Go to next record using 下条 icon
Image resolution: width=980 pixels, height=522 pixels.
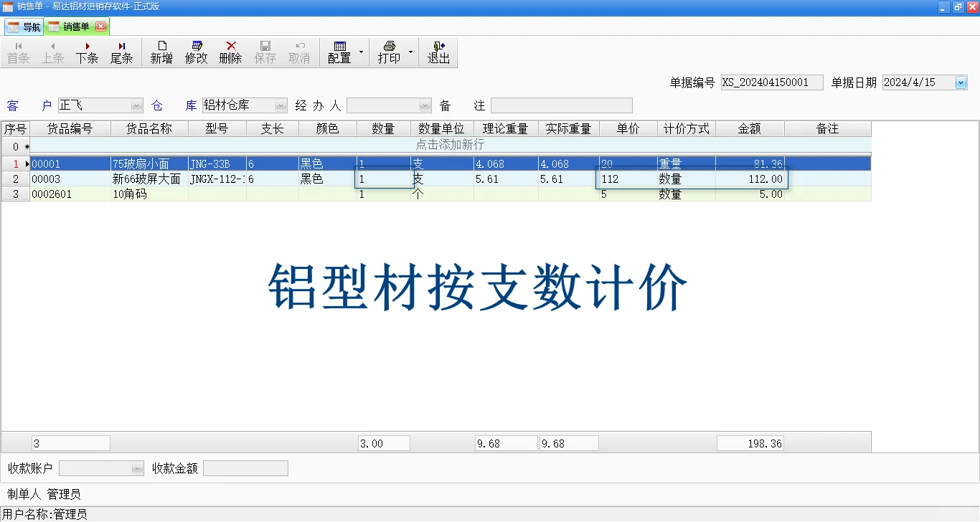tap(87, 51)
